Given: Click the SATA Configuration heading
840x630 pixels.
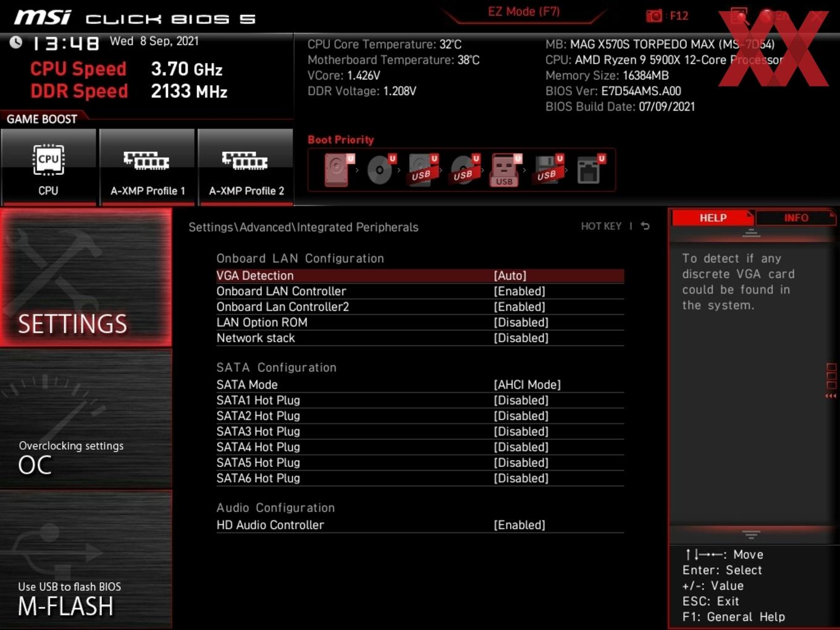Looking at the screenshot, I should [x=276, y=367].
